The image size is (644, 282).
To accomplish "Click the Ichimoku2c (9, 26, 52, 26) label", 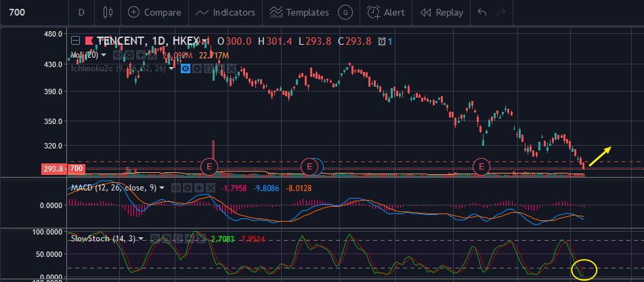I will (x=119, y=68).
